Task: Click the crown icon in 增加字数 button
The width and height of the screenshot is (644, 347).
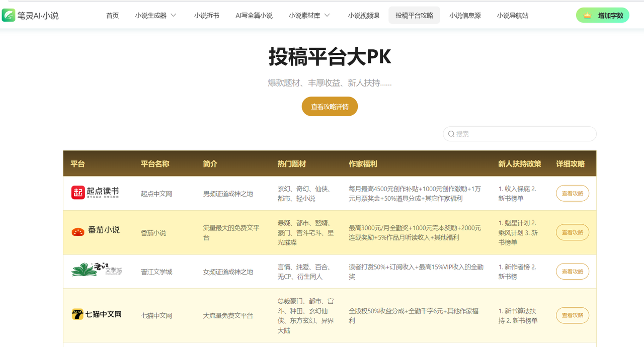Action: [587, 16]
